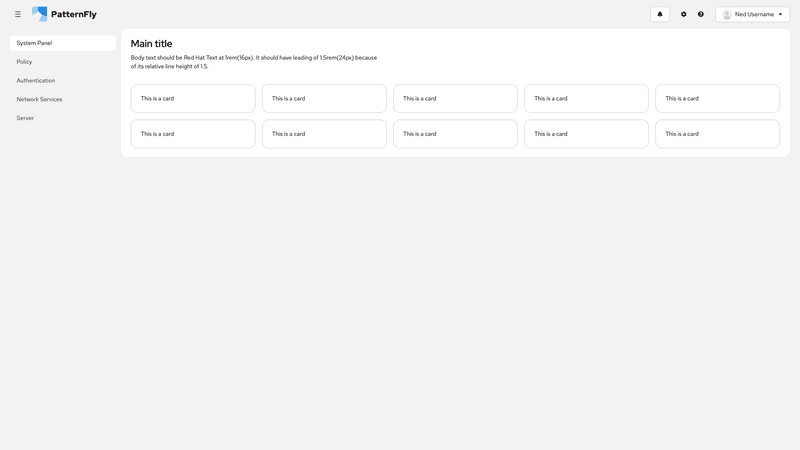Open settings using the gear icon
This screenshot has height=450, width=800.
(x=684, y=14)
